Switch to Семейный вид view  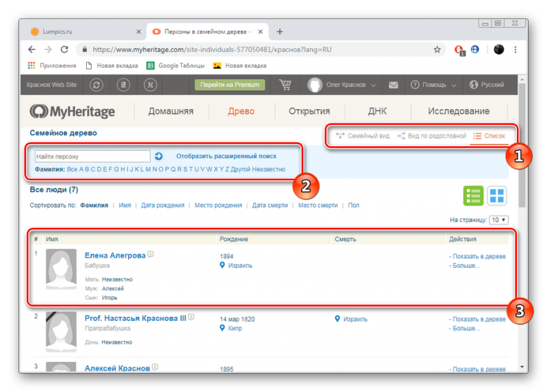pyautogui.click(x=362, y=136)
